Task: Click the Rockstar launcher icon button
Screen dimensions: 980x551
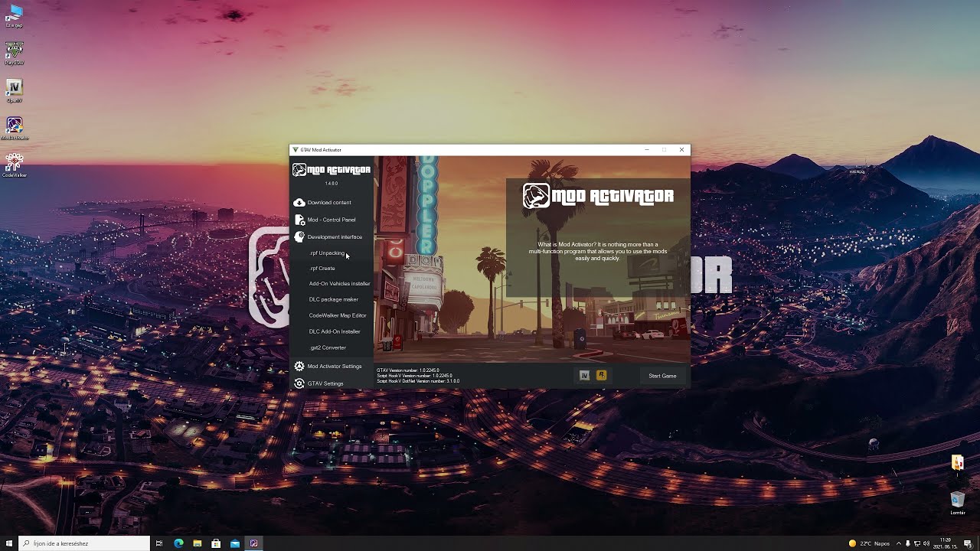Action: [601, 375]
